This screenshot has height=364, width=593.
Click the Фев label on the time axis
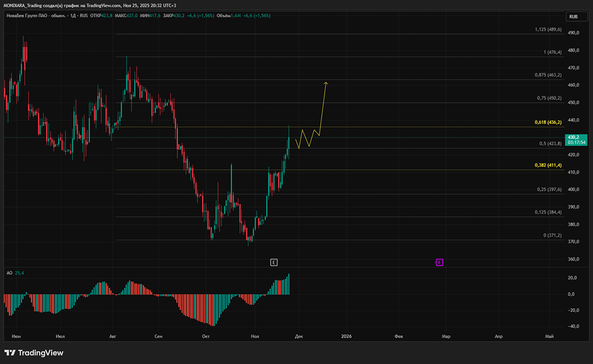tap(398, 336)
